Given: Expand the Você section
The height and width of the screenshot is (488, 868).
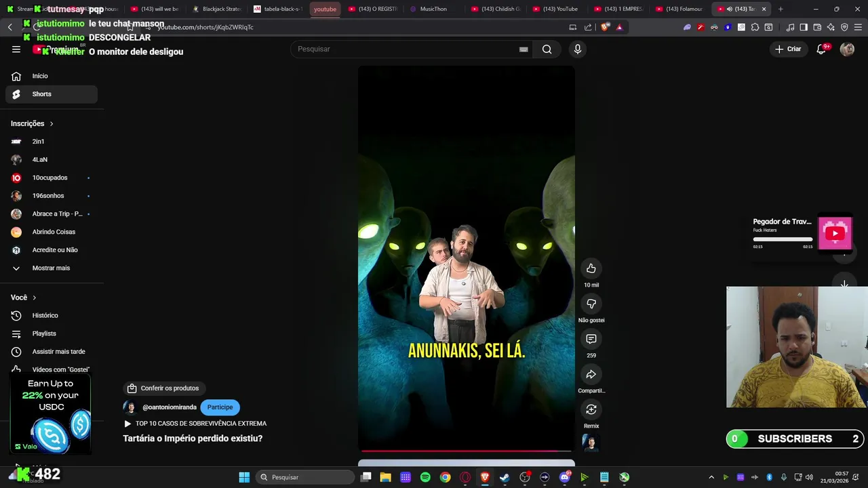Looking at the screenshot, I should (24, 298).
